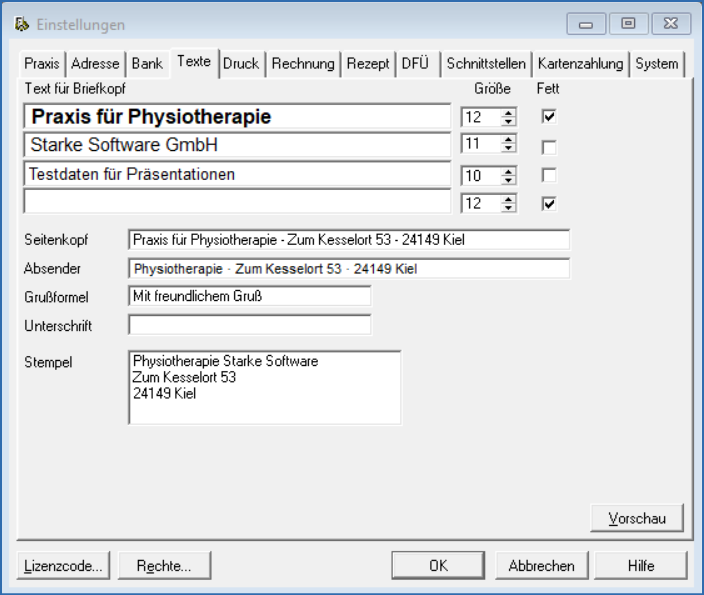Click the size value 10 field
Screen dimensions: 704x595
pos(480,176)
